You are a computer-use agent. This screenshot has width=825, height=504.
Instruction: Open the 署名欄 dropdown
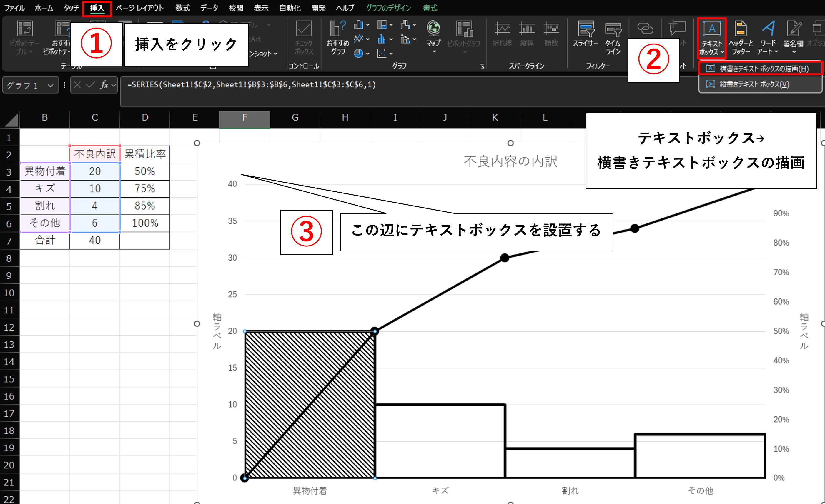click(794, 37)
